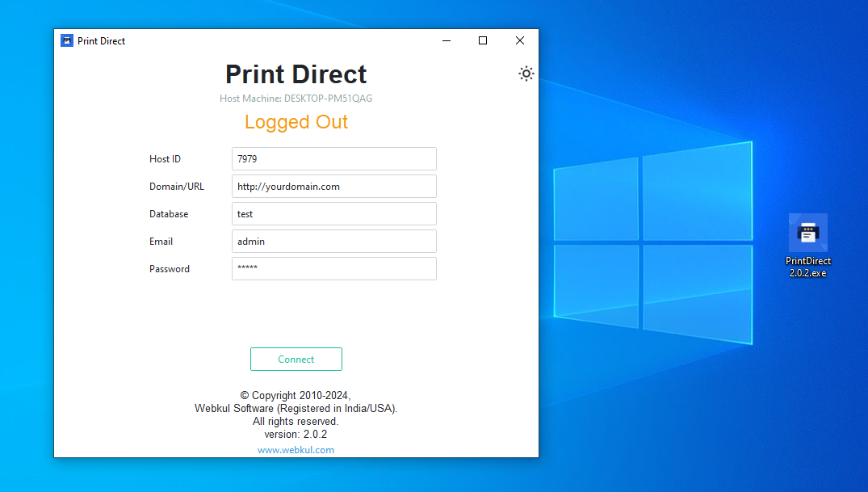
Task: Click the 'Host ID' label
Action: 165,159
